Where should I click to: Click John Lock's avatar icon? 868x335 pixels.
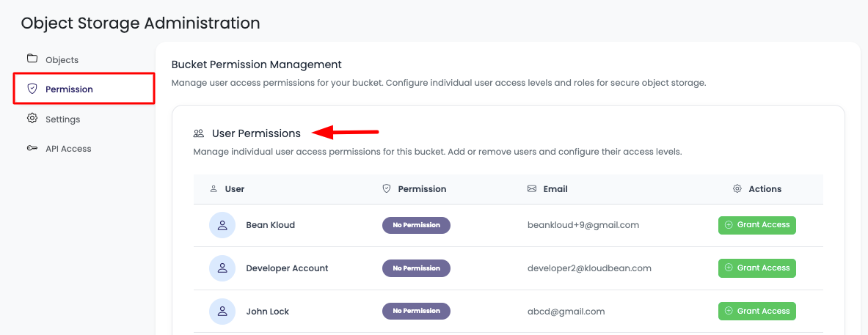222,312
